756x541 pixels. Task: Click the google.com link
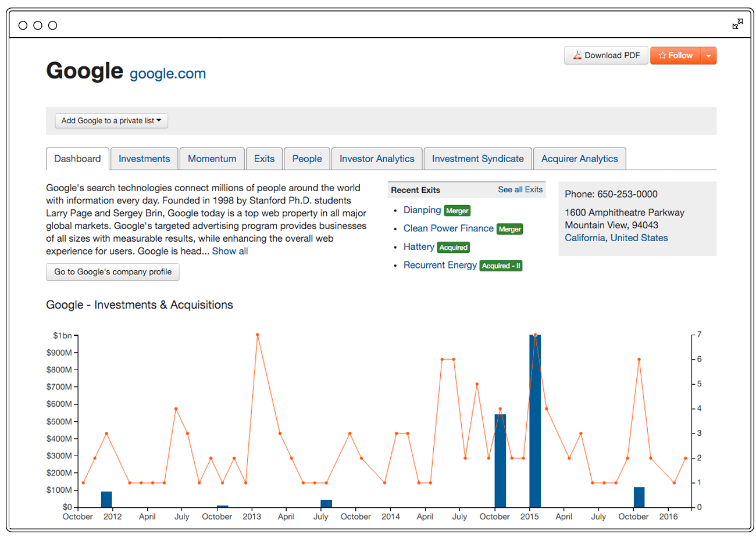click(x=167, y=74)
